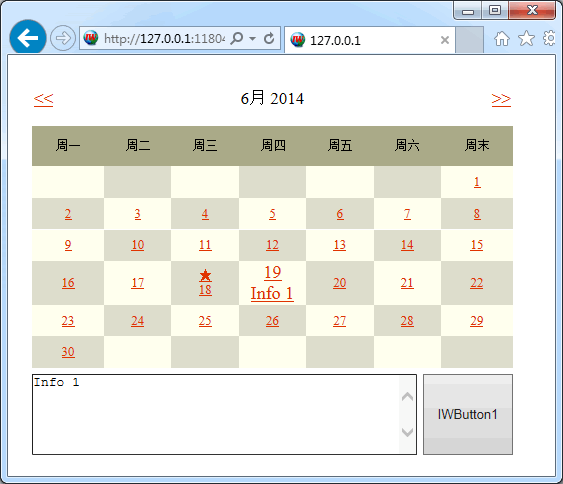Open the Favorites star icon
Image resolution: width=563 pixels, height=484 pixels.
pyautogui.click(x=526, y=38)
